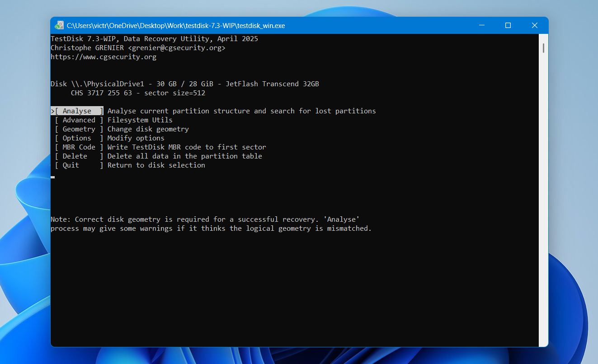The width and height of the screenshot is (598, 364).
Task: Choose the Geometry menu entry
Action: click(x=79, y=129)
